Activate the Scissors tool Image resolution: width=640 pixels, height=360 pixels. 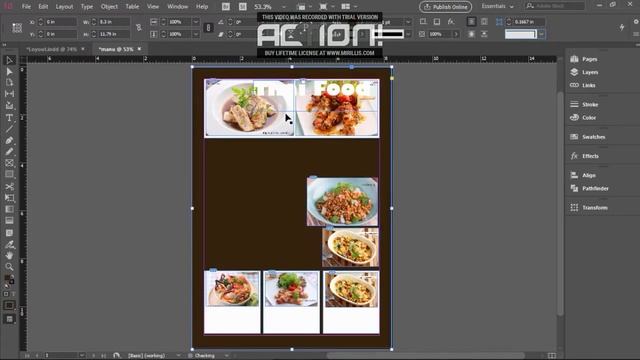pyautogui.click(x=9, y=187)
